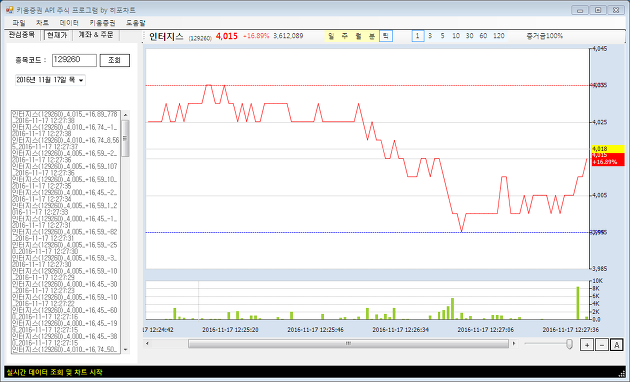Select the 3 interval button
The image size is (630, 382).
coord(430,36)
